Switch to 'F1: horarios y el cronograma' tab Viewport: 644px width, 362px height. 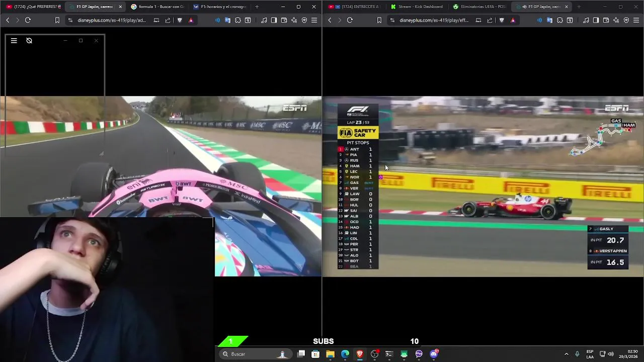coord(220,7)
